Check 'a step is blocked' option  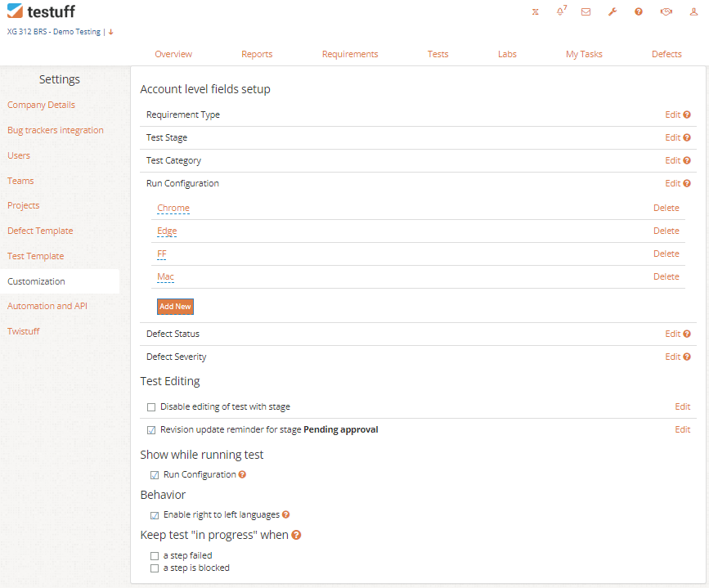155,568
